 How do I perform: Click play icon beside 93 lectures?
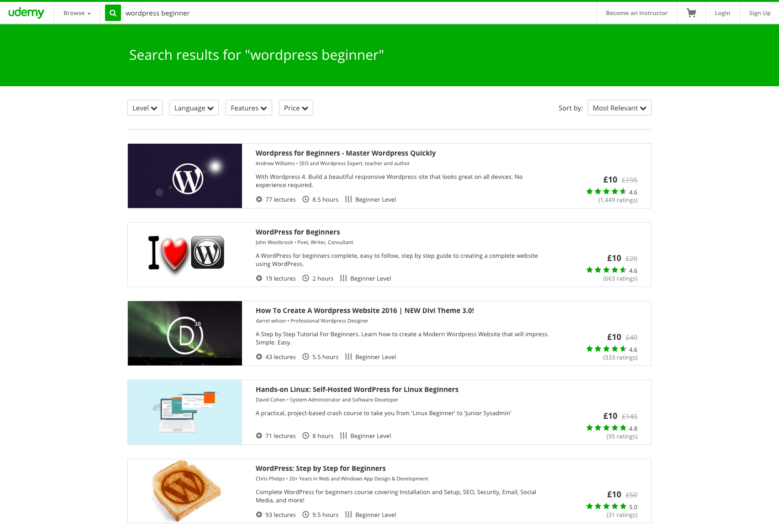259,515
